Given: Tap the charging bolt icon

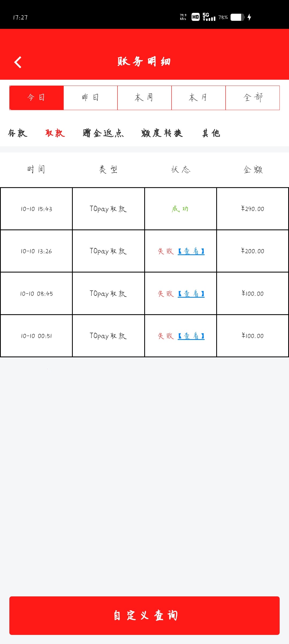Looking at the screenshot, I should point(249,17).
